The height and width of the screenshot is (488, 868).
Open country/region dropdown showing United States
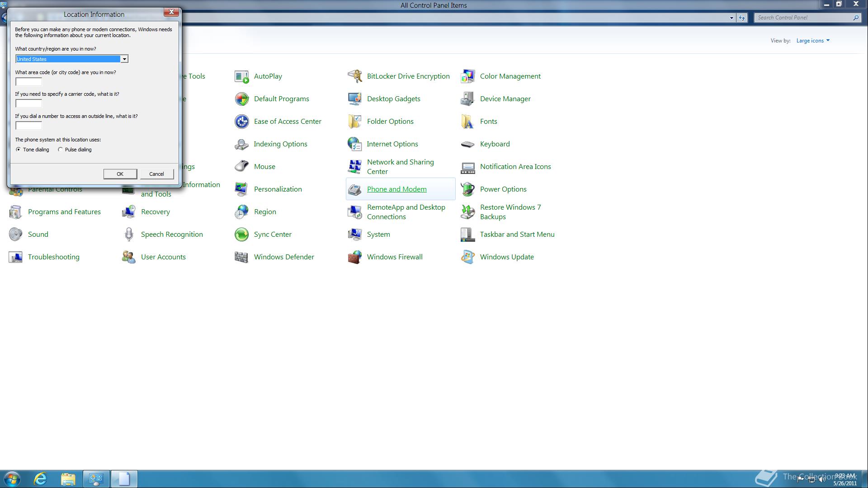tap(72, 59)
